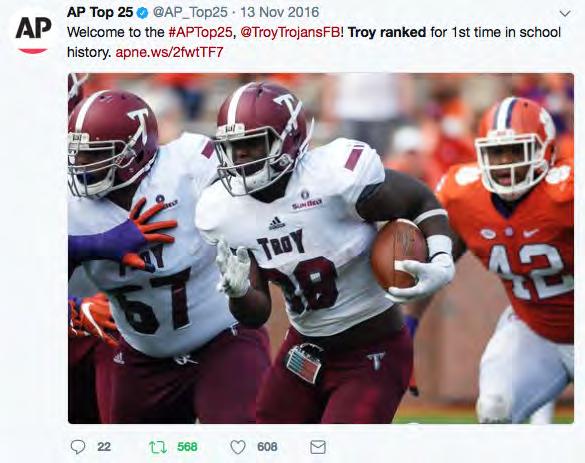Reply using the speech bubble icon
Image resolution: width=585 pixels, height=463 pixels.
tap(78, 447)
